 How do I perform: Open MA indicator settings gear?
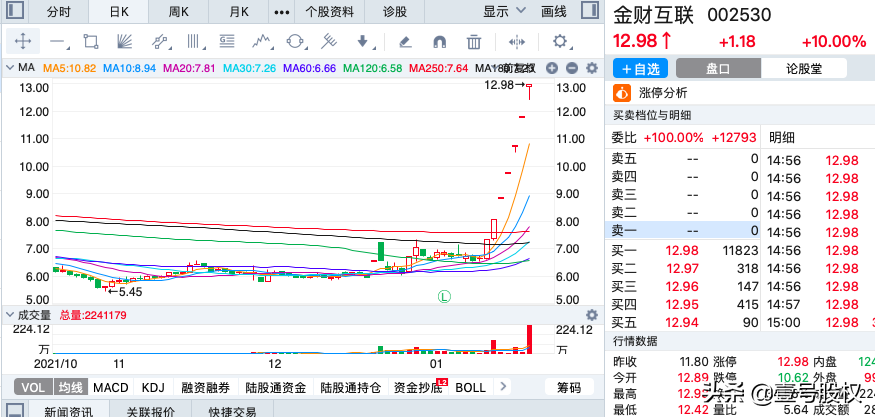coord(592,68)
